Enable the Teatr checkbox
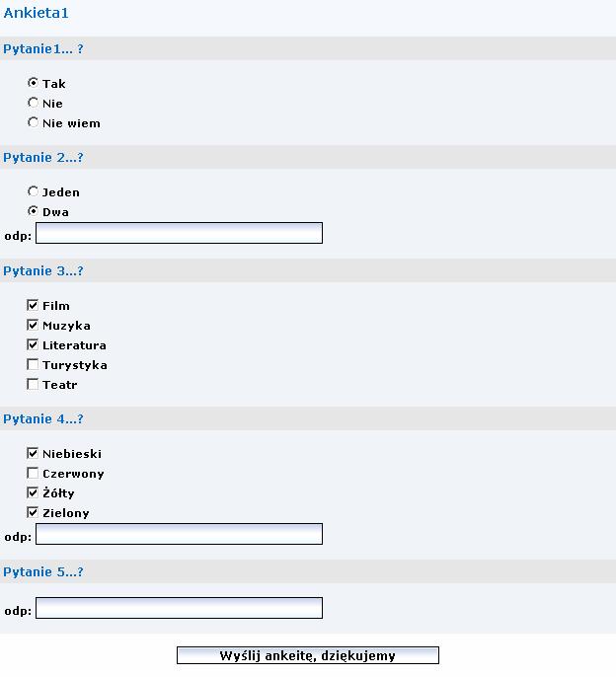616x677 pixels. click(33, 384)
